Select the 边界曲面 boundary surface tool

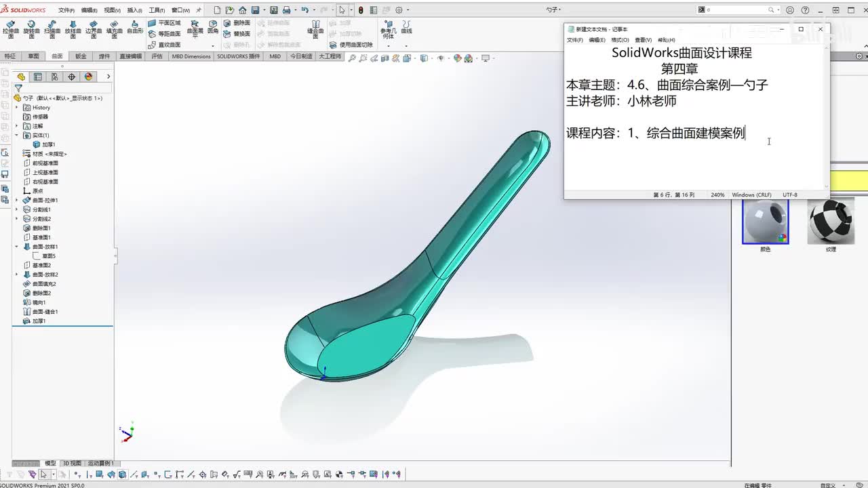(94, 30)
